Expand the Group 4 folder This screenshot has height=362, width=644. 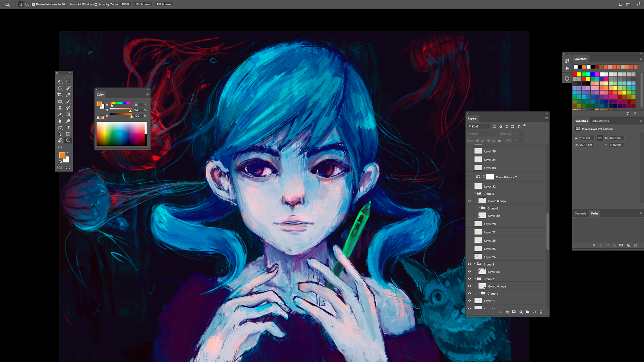[479, 293]
